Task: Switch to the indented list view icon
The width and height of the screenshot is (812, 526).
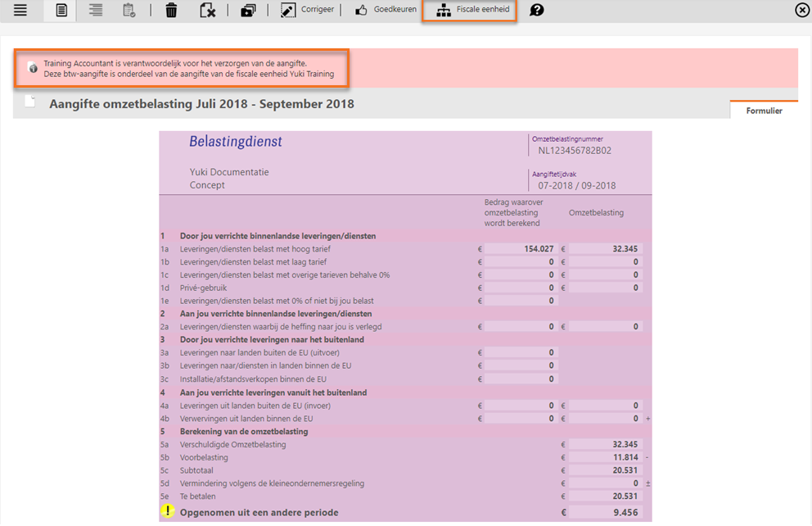Action: [96, 10]
